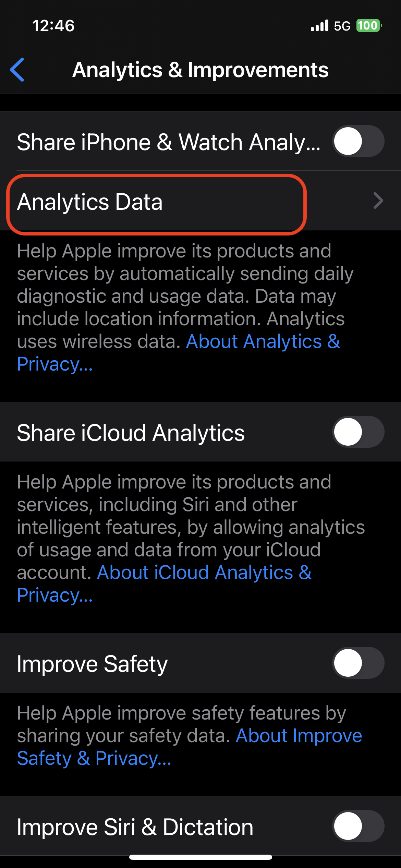Tap the home indicator bar
Screen dimensions: 401x868
[200, 857]
